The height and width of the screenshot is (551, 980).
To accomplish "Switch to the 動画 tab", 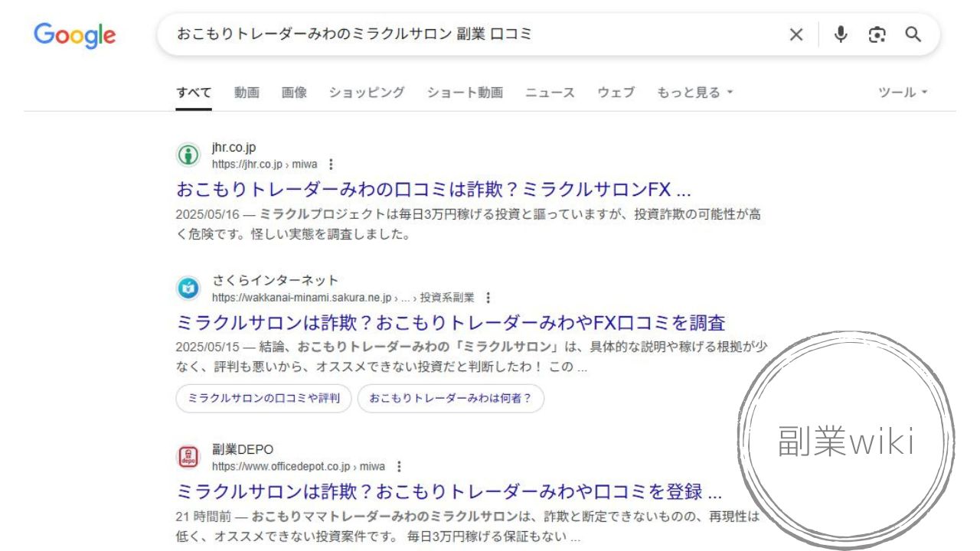I will (247, 93).
